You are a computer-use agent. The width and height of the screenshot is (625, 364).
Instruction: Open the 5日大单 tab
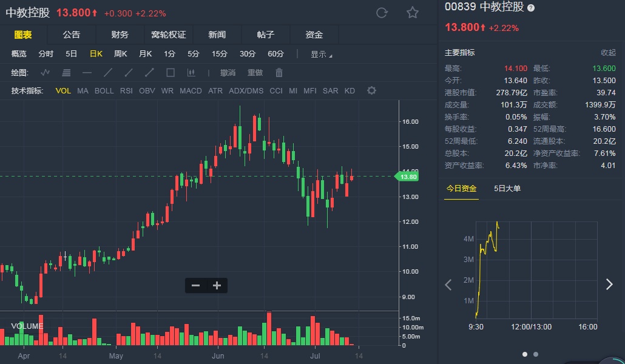(x=507, y=189)
